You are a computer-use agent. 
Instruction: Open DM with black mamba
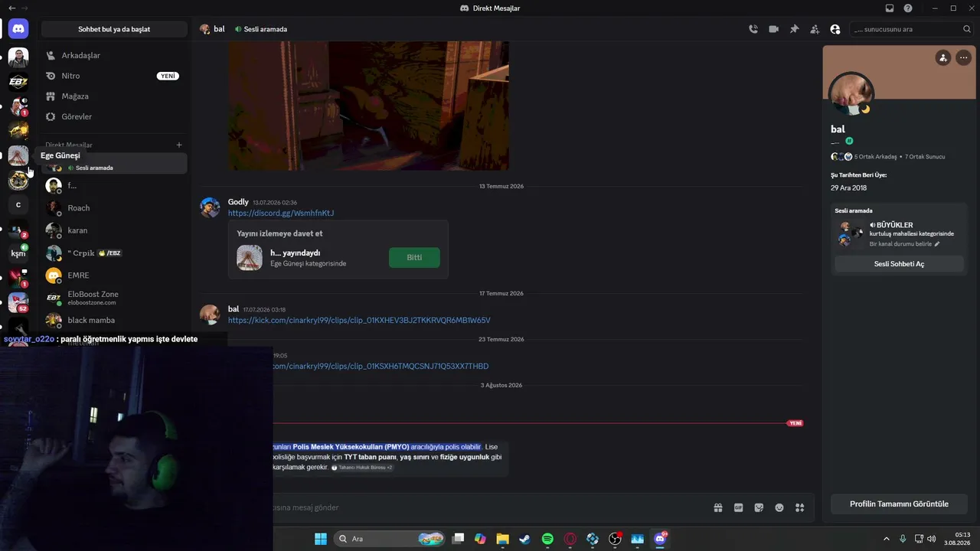[114, 320]
